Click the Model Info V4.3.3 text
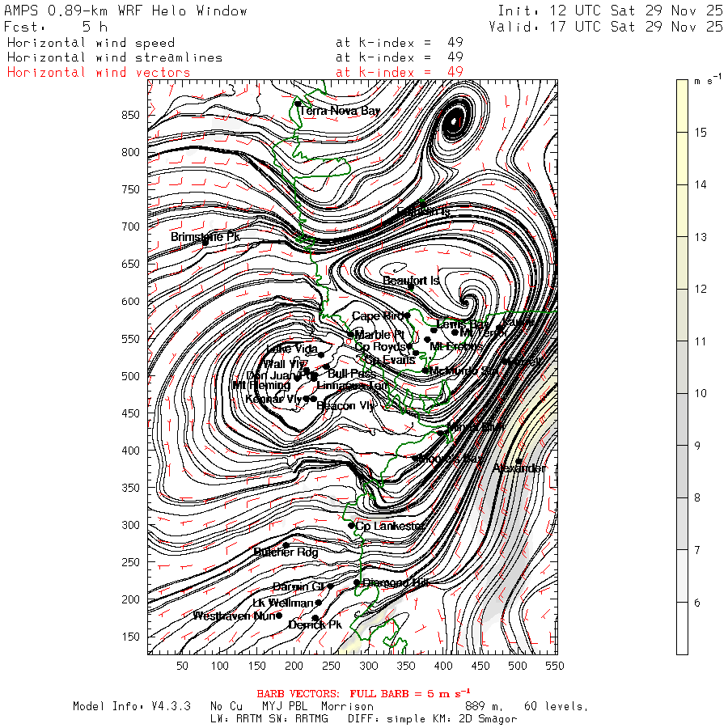Viewport: 728px width, 728px height. [132, 706]
